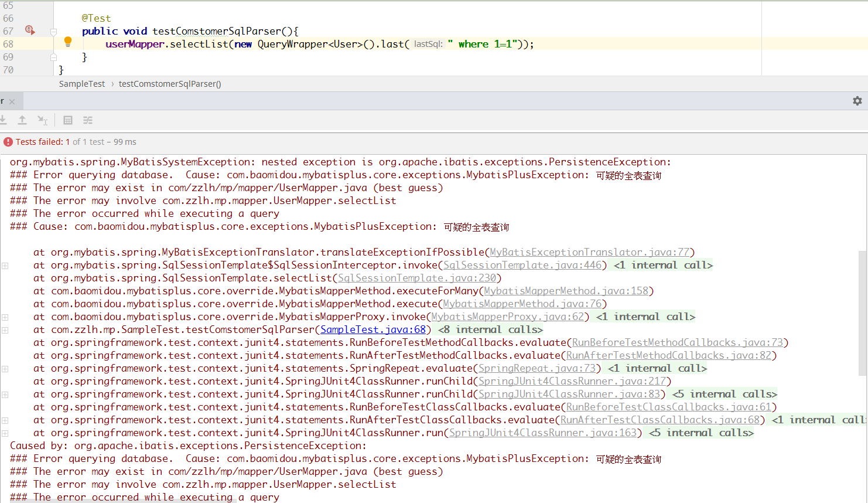868x503 pixels.
Task: Jump to SampleTest.java:68 from the stack trace
Action: click(x=373, y=329)
